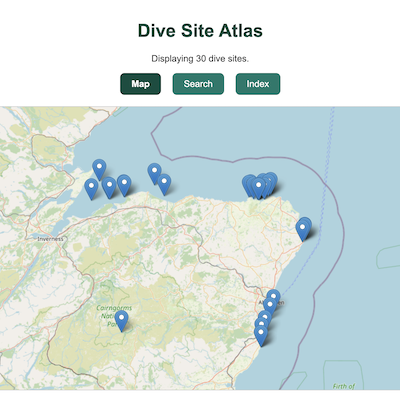This screenshot has width=400, height=400.
Task: Click the Inverness city label on map
Action: tap(50, 239)
